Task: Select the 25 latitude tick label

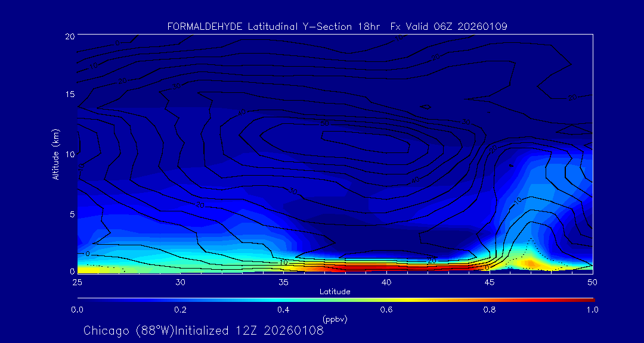Action: (77, 281)
